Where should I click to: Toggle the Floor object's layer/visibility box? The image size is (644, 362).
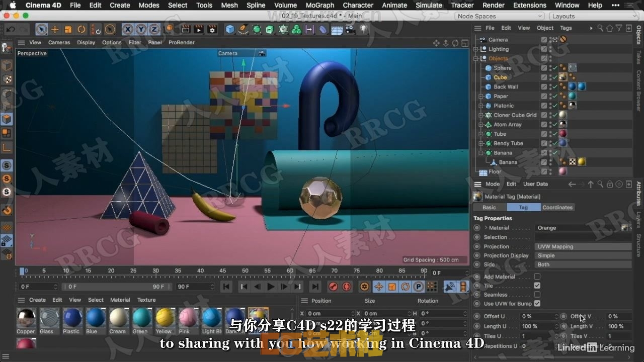click(544, 171)
